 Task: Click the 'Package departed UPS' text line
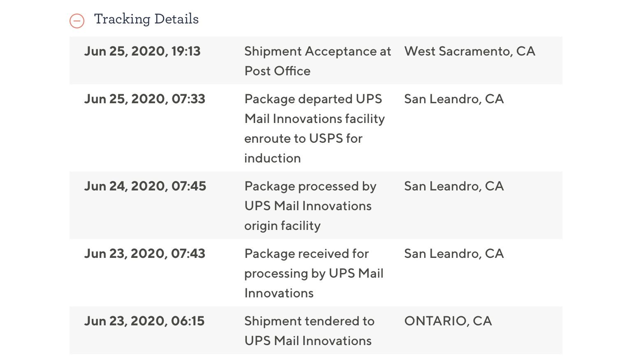click(x=313, y=99)
